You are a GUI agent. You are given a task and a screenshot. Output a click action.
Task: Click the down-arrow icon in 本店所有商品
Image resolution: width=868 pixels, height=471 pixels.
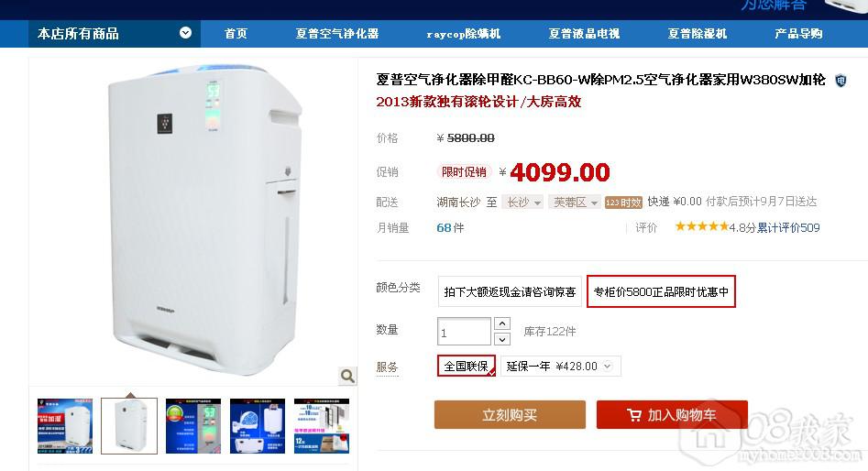(x=185, y=33)
